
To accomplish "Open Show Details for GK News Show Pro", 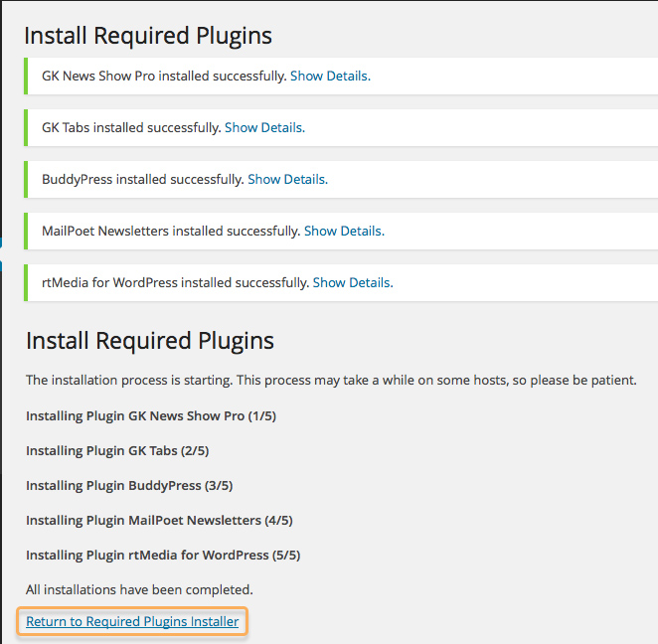I will 330,76.
